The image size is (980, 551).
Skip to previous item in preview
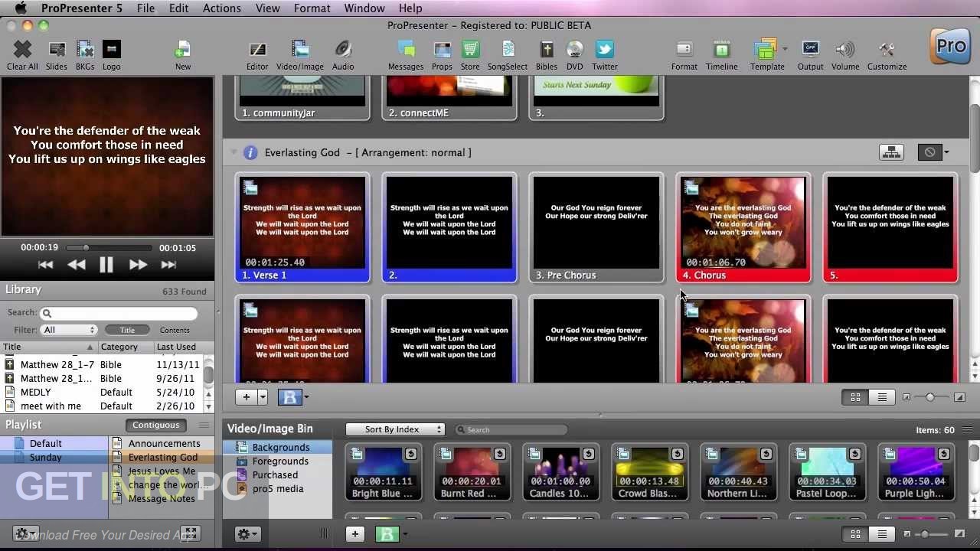(45, 265)
